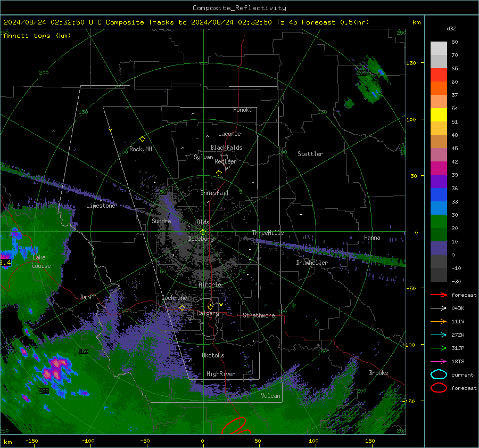479x448 pixels.
Task: Click the Lacombe city label
Action: coord(229,134)
